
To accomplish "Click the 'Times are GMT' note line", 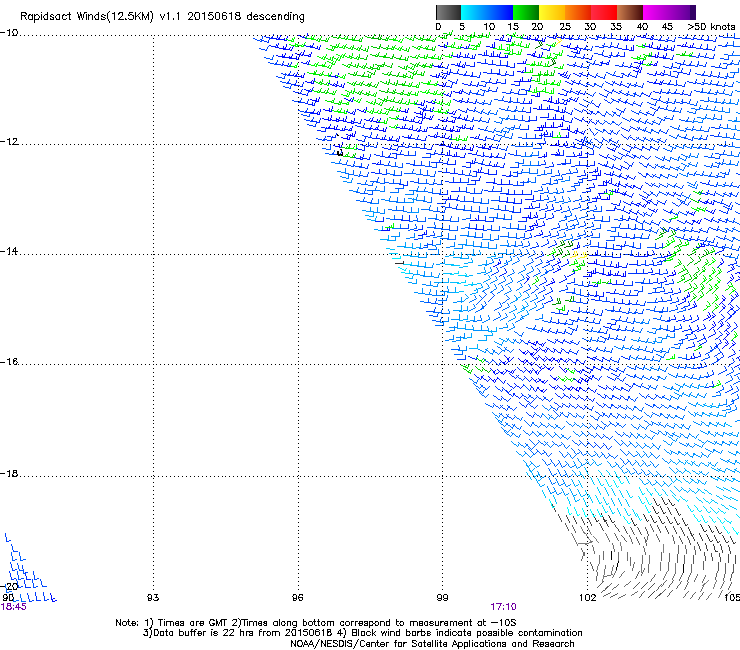I will point(316,623).
